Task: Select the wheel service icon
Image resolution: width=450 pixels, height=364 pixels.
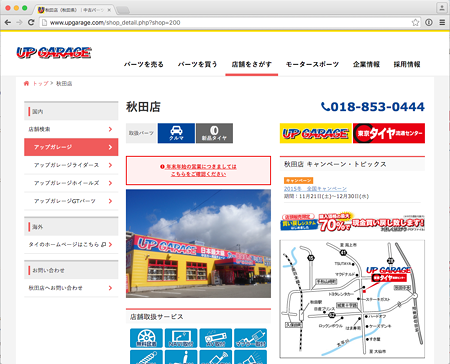Action: coord(146,338)
